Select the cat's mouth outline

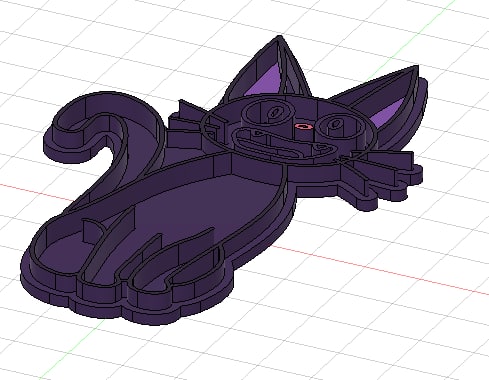click(283, 144)
